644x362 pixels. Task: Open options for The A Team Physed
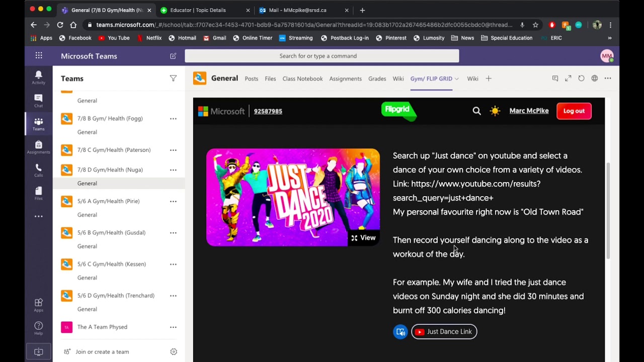pyautogui.click(x=173, y=327)
